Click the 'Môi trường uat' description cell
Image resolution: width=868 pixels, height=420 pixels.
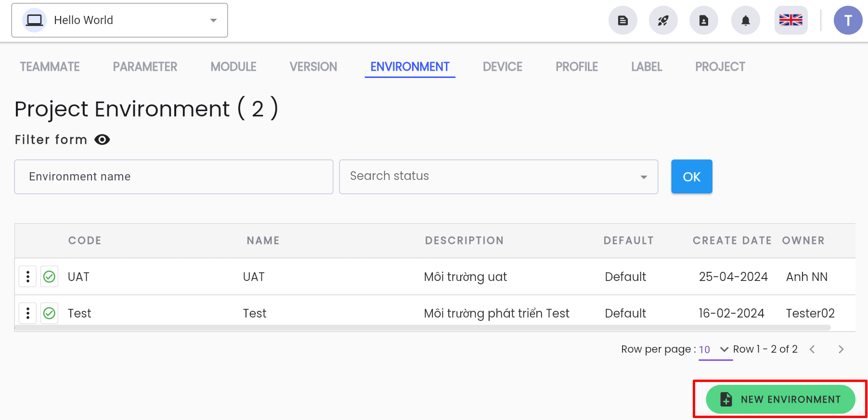point(466,277)
